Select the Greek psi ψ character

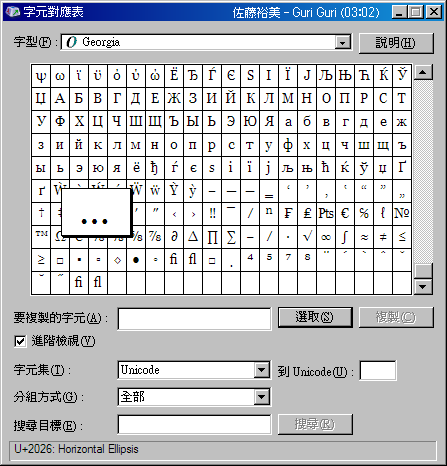41,76
